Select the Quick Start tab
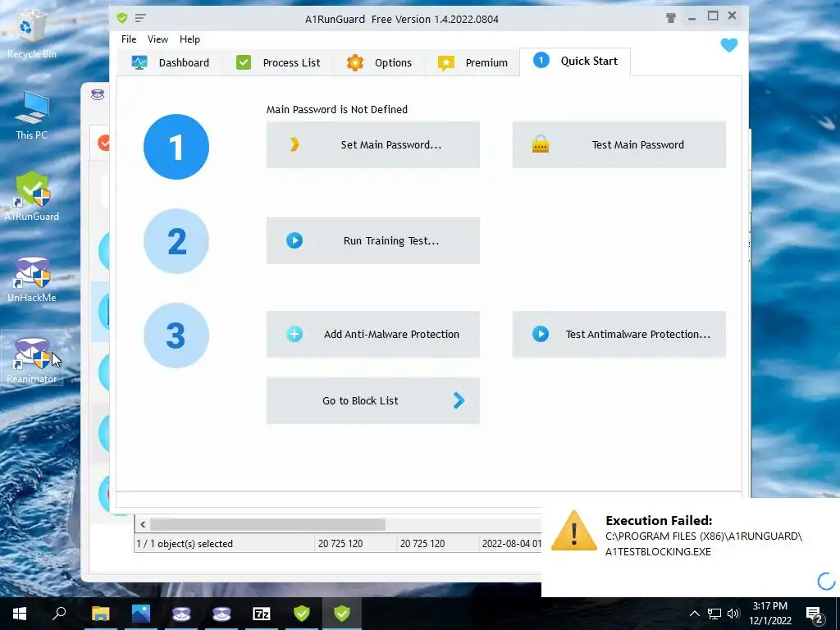This screenshot has height=630, width=840. tap(575, 61)
